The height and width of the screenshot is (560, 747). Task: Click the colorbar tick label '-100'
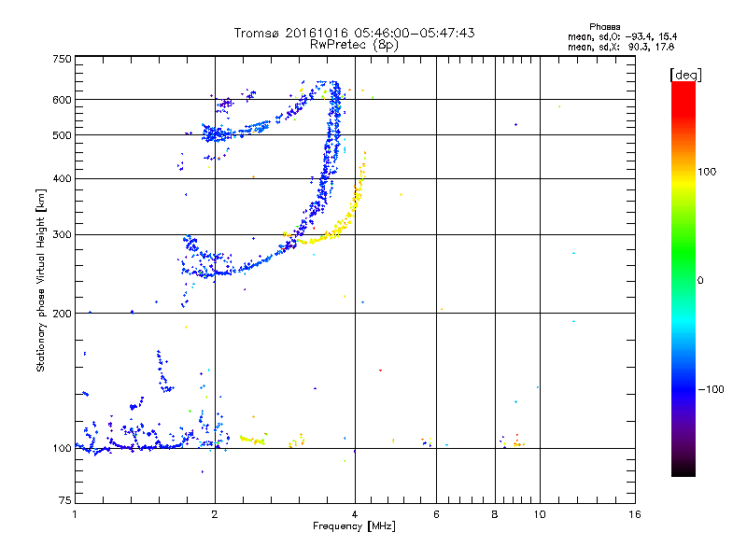[x=711, y=389]
